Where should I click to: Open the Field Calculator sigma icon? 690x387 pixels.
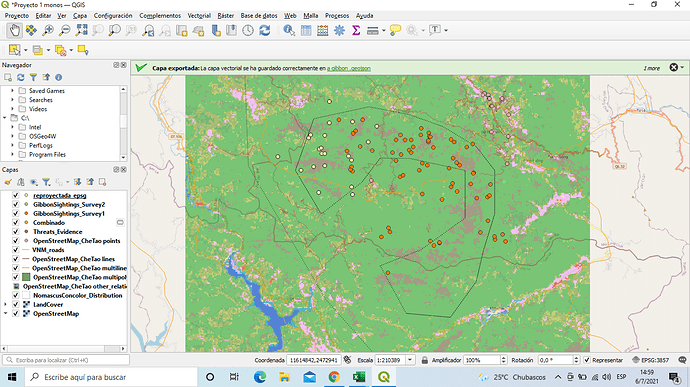pyautogui.click(x=356, y=30)
